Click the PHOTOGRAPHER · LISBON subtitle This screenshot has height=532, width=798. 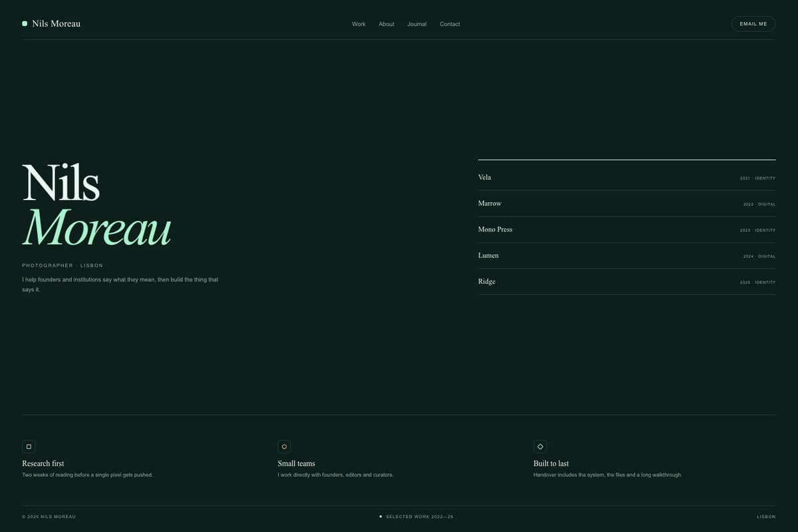click(63, 265)
